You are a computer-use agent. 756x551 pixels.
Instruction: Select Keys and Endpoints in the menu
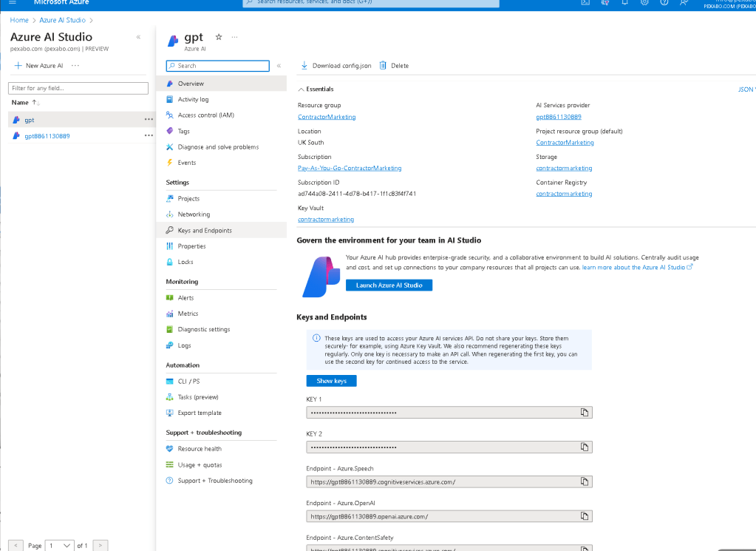coord(221,230)
